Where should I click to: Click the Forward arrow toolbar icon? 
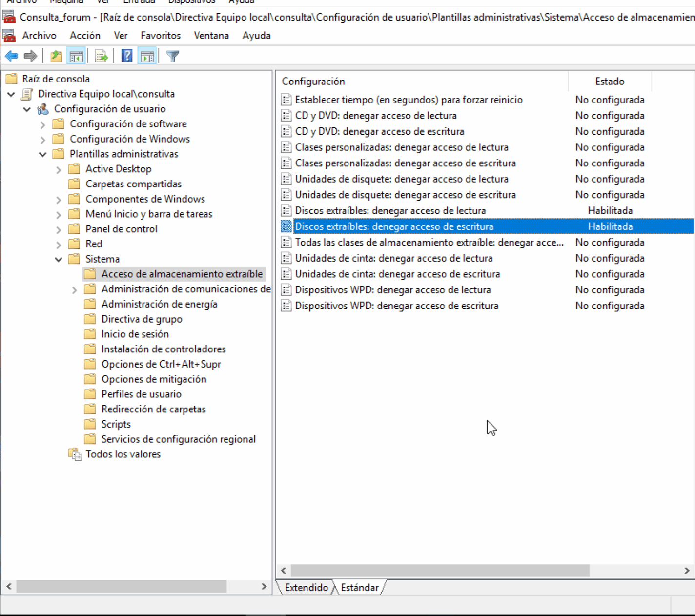click(x=31, y=57)
